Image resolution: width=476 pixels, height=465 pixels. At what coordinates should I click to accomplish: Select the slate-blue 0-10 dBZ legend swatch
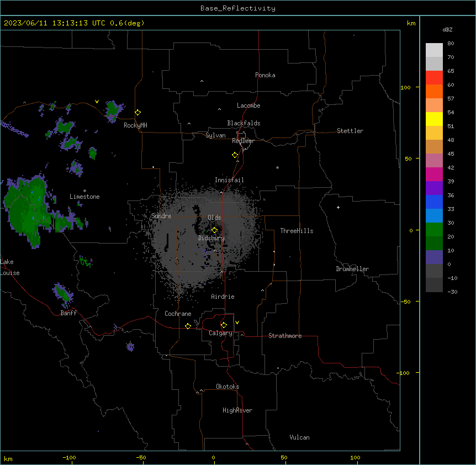(x=434, y=257)
